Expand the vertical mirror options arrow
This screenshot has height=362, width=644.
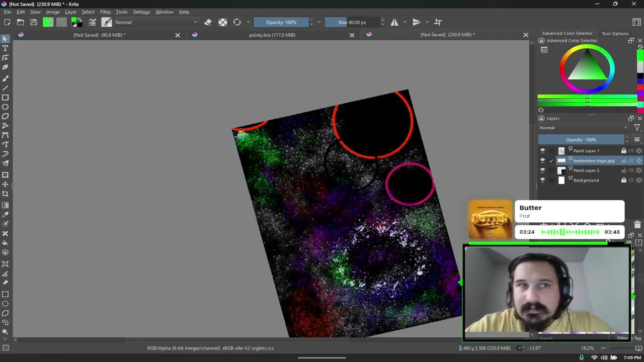(427, 22)
